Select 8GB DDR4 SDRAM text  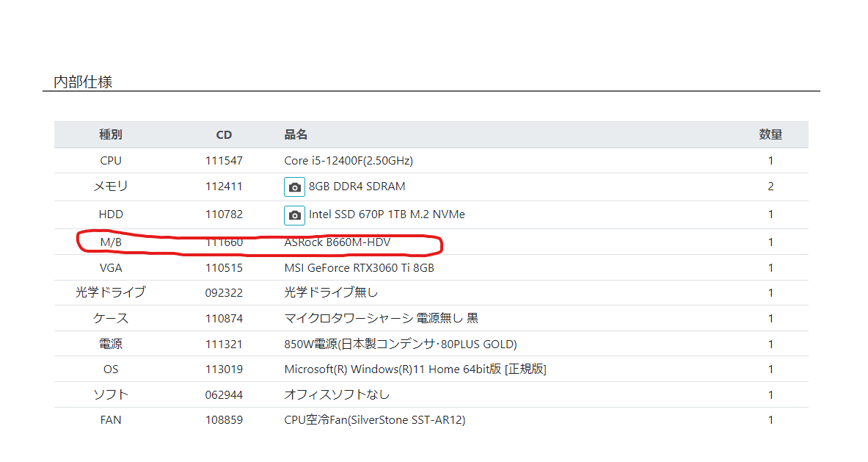coord(357,187)
